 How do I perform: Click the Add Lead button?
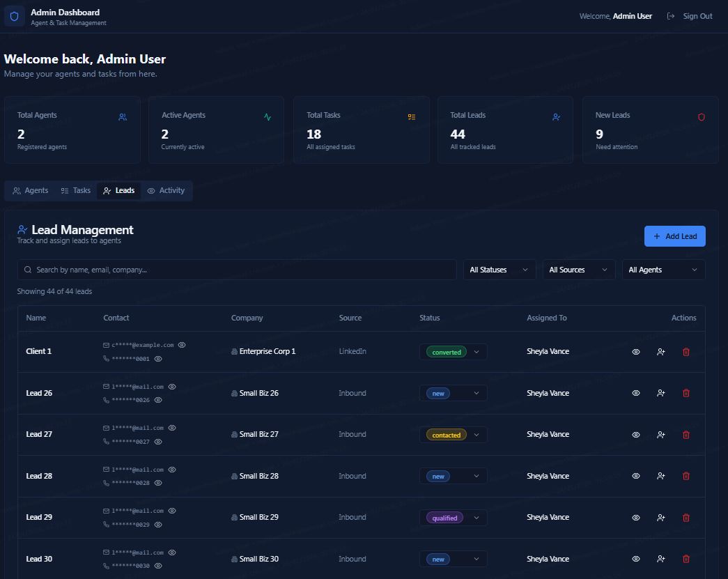pyautogui.click(x=674, y=236)
